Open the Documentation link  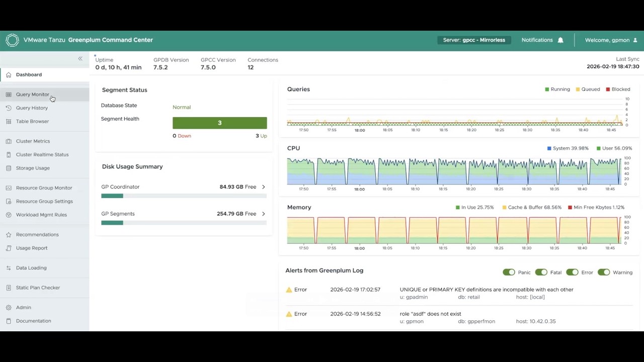click(44, 321)
